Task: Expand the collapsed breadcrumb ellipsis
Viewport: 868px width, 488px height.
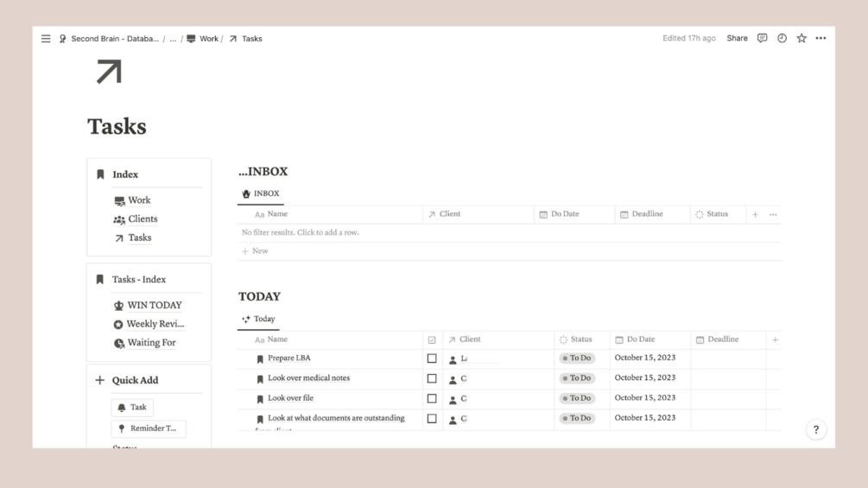Action: pos(173,39)
